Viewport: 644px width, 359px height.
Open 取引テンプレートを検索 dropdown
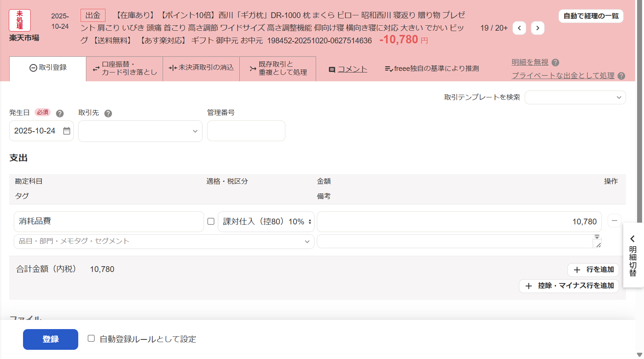(x=575, y=97)
